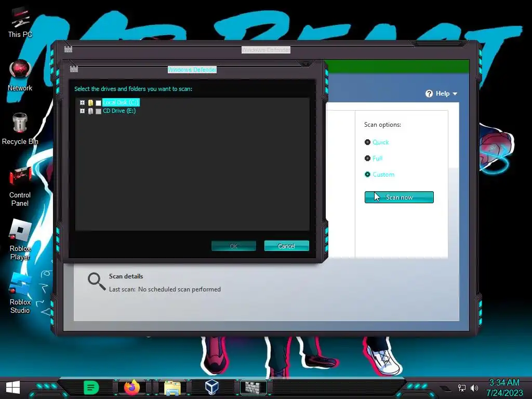Click the Help question mark icon
Viewport: 532px width, 399px height.
(429, 94)
